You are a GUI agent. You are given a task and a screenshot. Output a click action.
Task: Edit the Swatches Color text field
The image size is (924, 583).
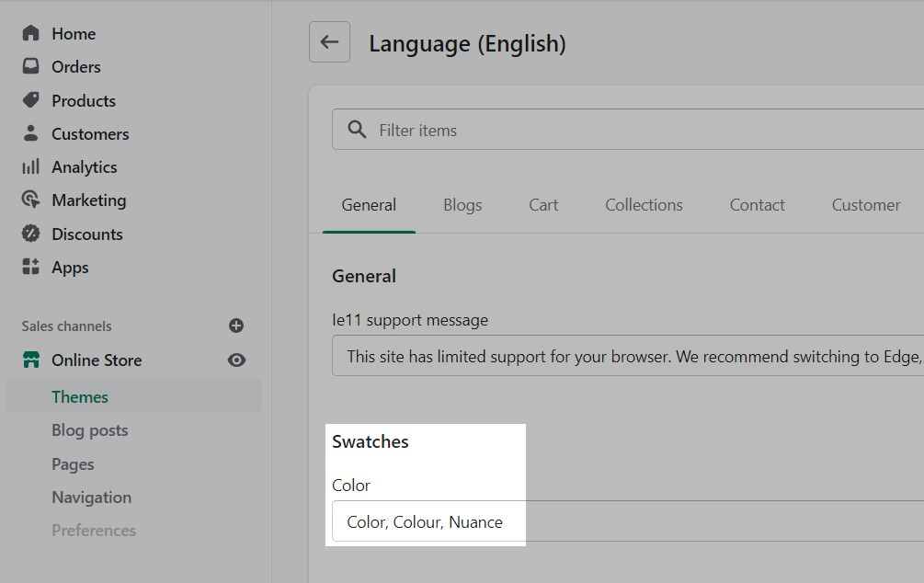pyautogui.click(x=625, y=521)
